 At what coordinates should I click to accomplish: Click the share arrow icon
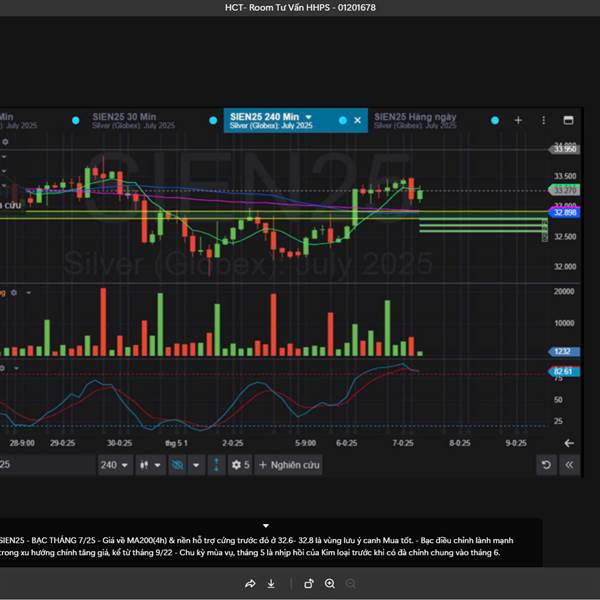250,584
